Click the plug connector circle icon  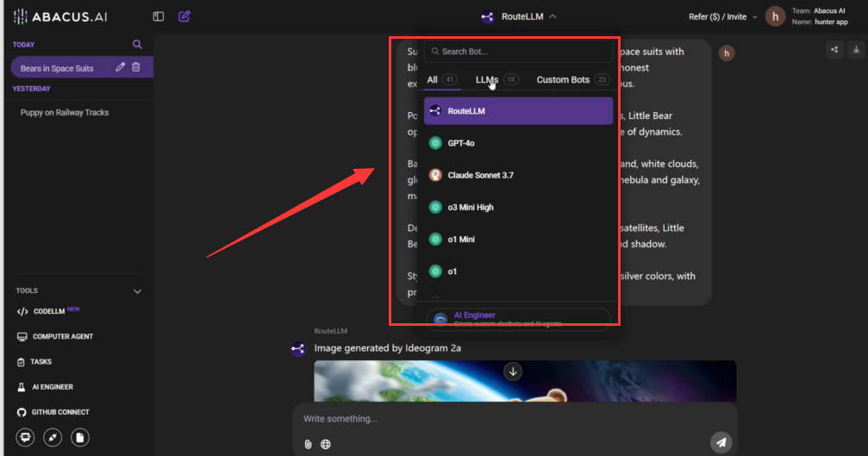point(53,438)
